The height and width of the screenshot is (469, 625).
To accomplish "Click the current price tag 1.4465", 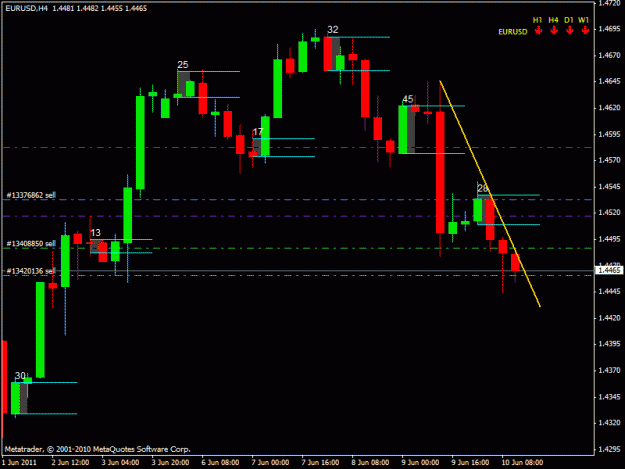I will 609,270.
